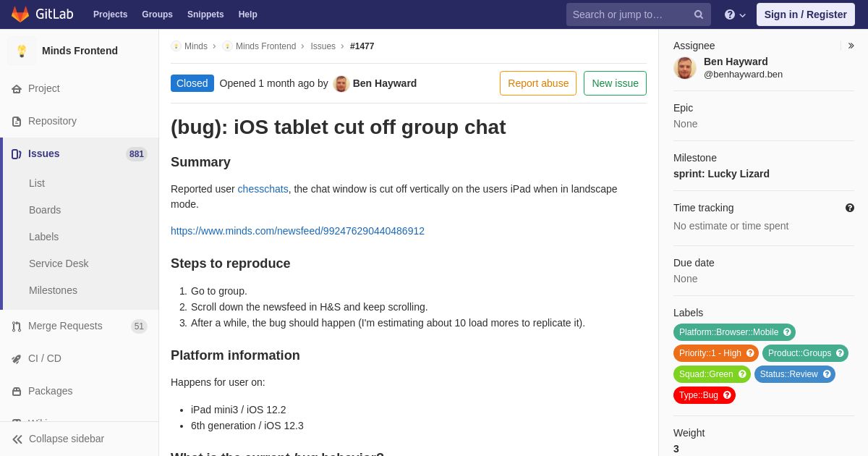Click help icon on Product::Groups label

(840, 353)
